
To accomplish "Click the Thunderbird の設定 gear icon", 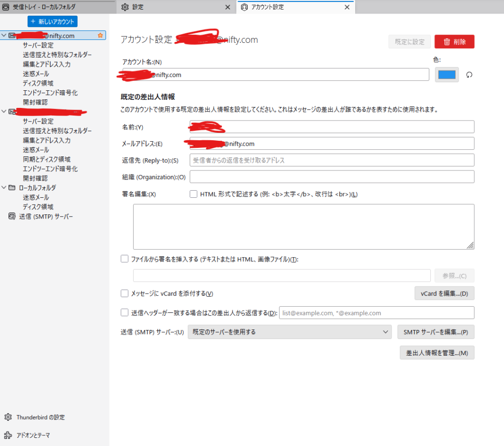I will pyautogui.click(x=8, y=417).
